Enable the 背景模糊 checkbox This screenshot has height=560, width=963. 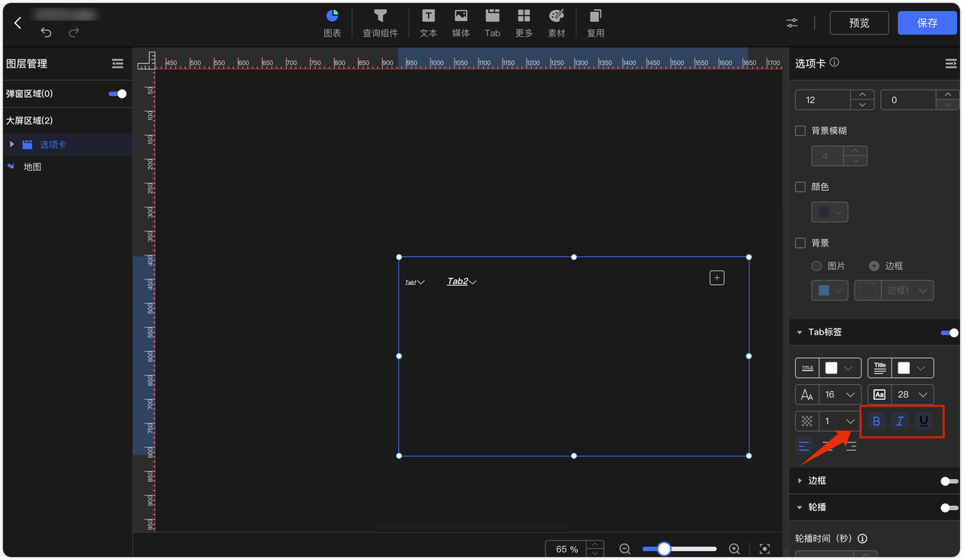800,130
